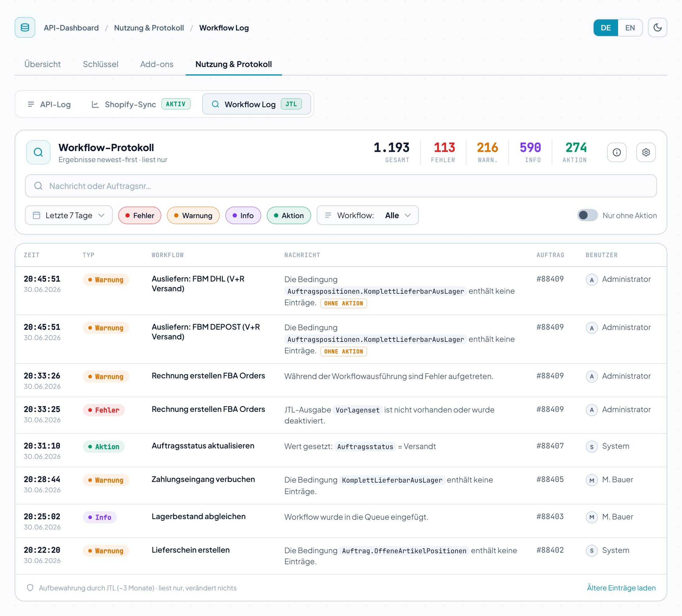Click the Shopify-Sync chart icon
This screenshot has height=616, width=682.
coord(95,104)
